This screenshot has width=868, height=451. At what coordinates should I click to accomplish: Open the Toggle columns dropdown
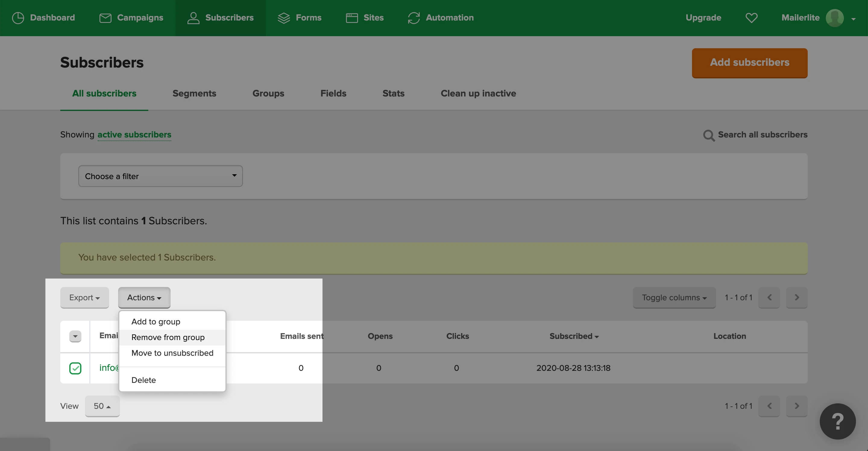[x=674, y=298]
